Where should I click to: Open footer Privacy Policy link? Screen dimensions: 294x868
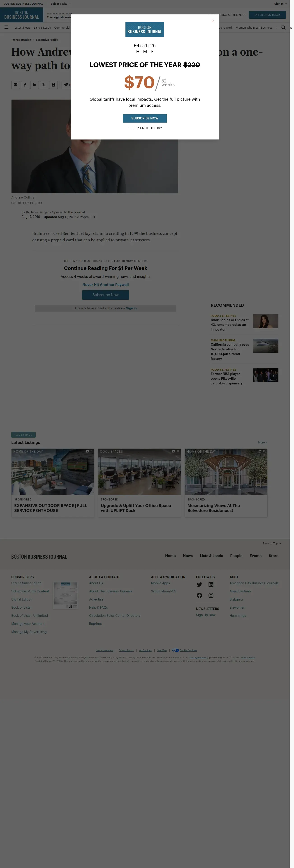pyautogui.click(x=126, y=650)
